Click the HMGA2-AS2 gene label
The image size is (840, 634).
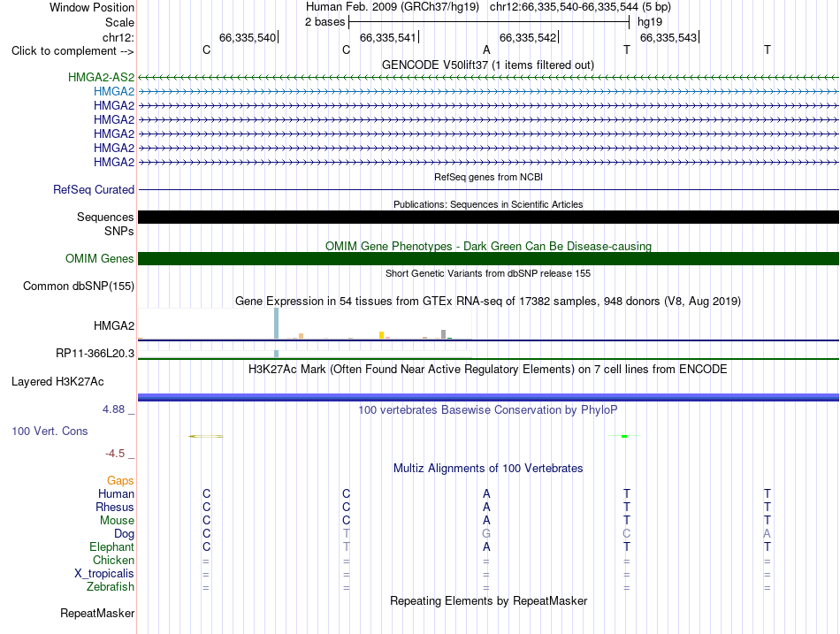pyautogui.click(x=102, y=77)
